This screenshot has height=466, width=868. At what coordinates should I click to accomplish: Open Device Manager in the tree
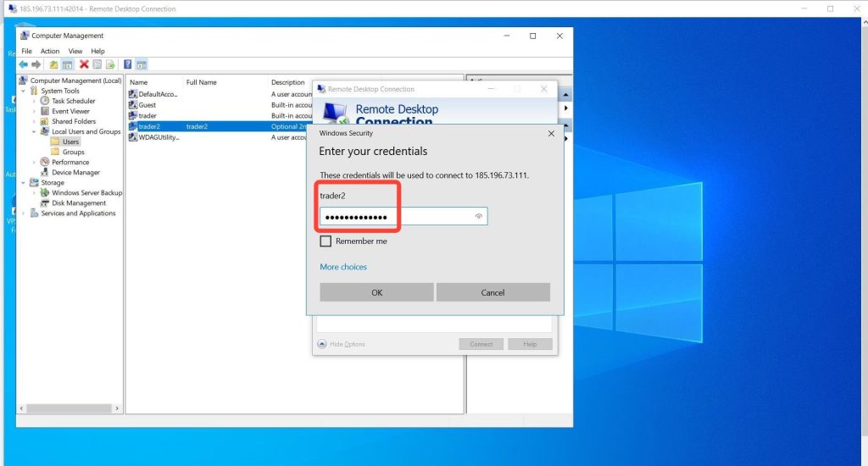(x=75, y=172)
